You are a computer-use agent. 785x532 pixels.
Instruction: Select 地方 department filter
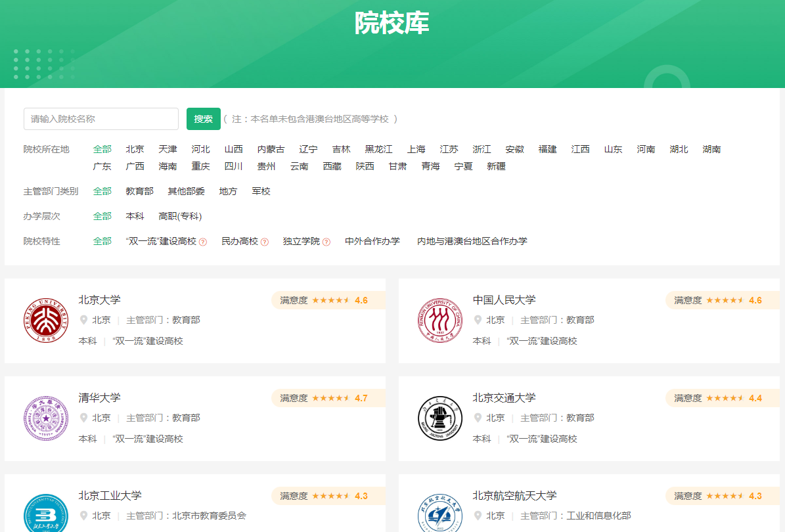tap(229, 191)
